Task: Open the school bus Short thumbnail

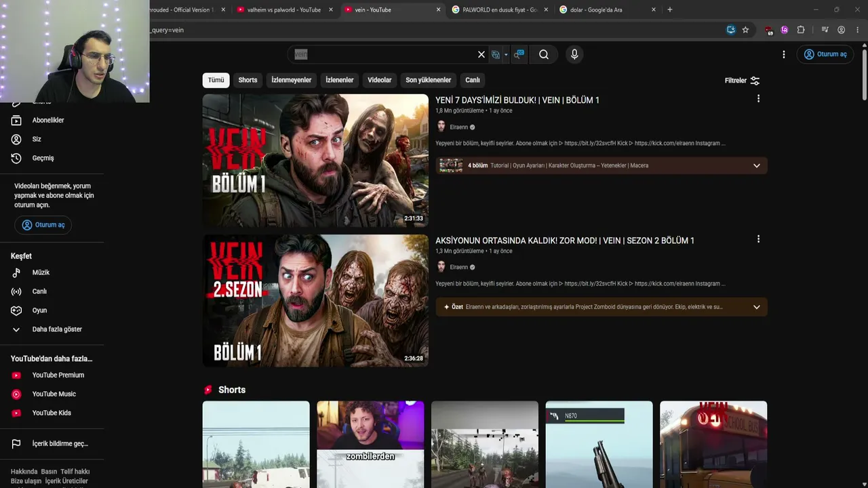Action: (713, 444)
